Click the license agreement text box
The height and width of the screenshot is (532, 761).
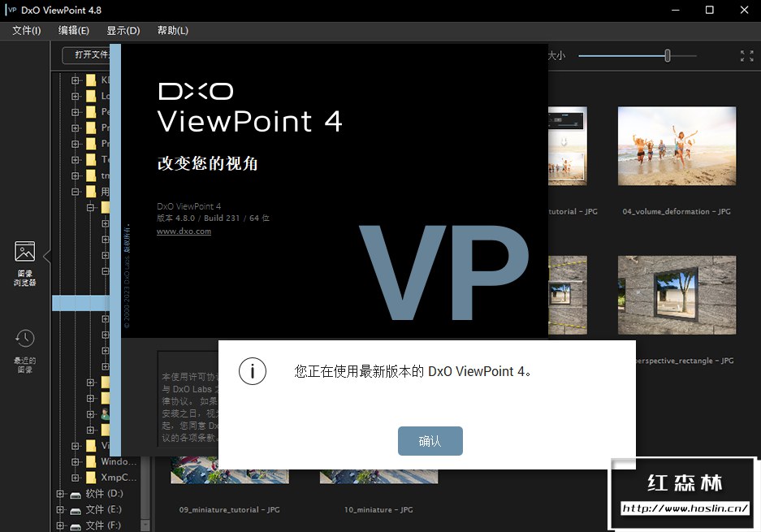tap(188, 398)
